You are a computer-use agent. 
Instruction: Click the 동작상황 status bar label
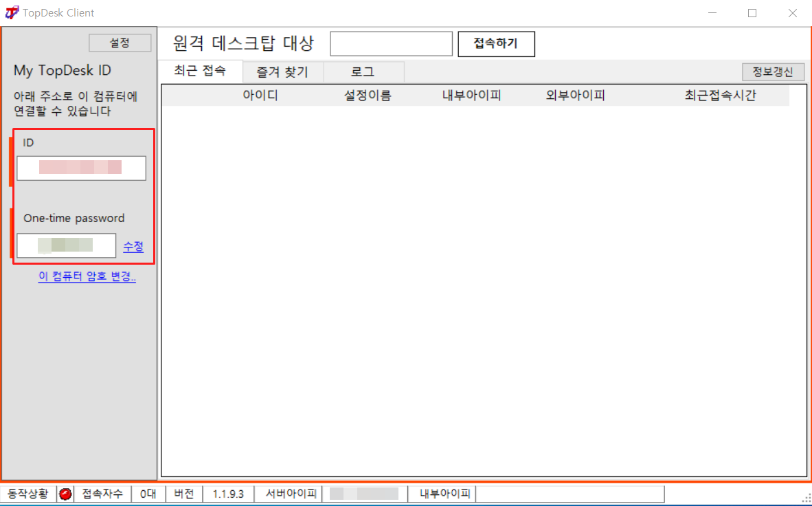[x=28, y=494]
